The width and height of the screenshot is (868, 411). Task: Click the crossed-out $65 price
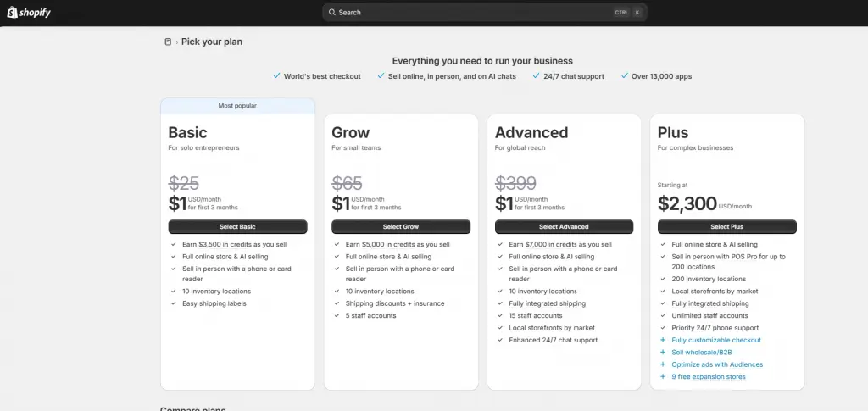pos(347,182)
